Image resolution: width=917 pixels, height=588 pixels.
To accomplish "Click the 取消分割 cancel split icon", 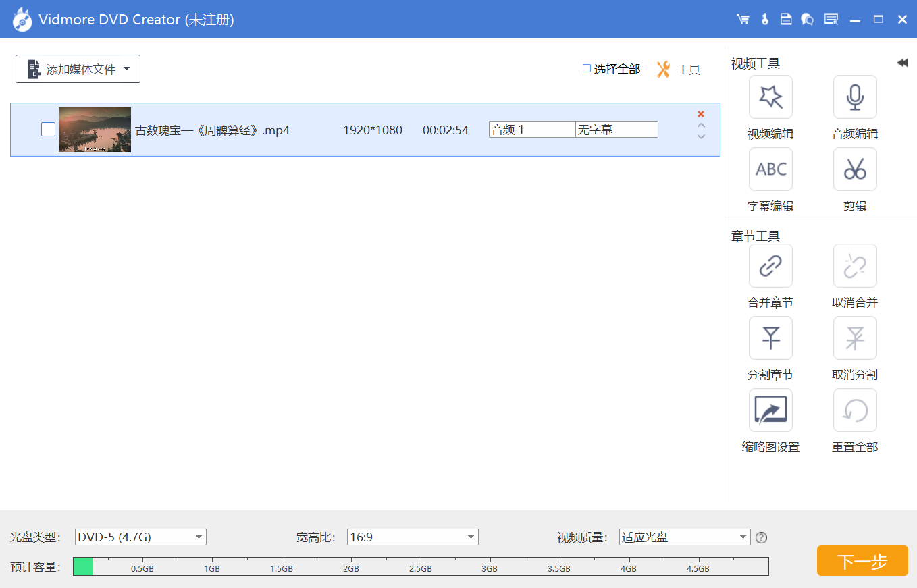I will (855, 338).
